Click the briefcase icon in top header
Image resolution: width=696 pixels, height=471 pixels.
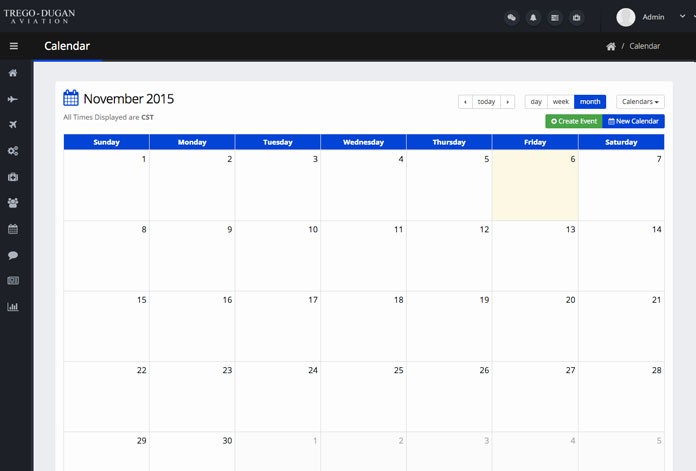577,17
